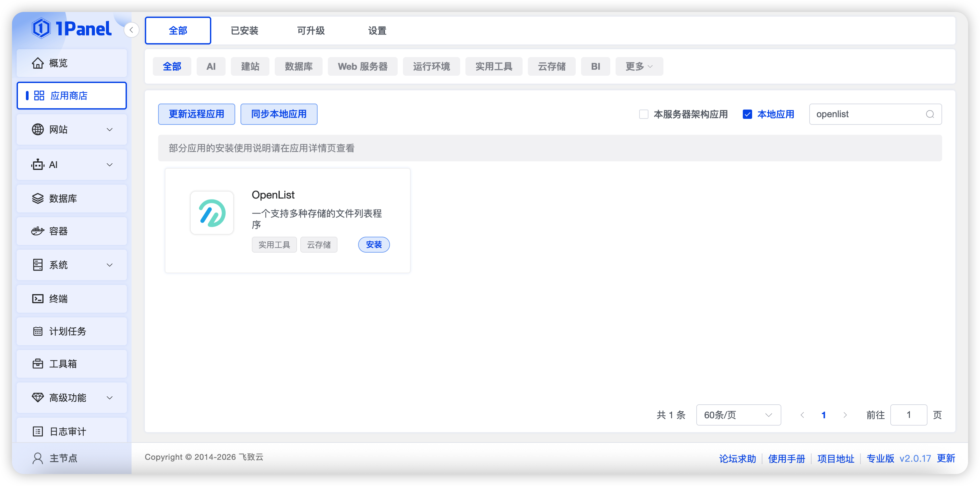Open the 更多 category dropdown
This screenshot has width=980, height=486.
coord(639,66)
